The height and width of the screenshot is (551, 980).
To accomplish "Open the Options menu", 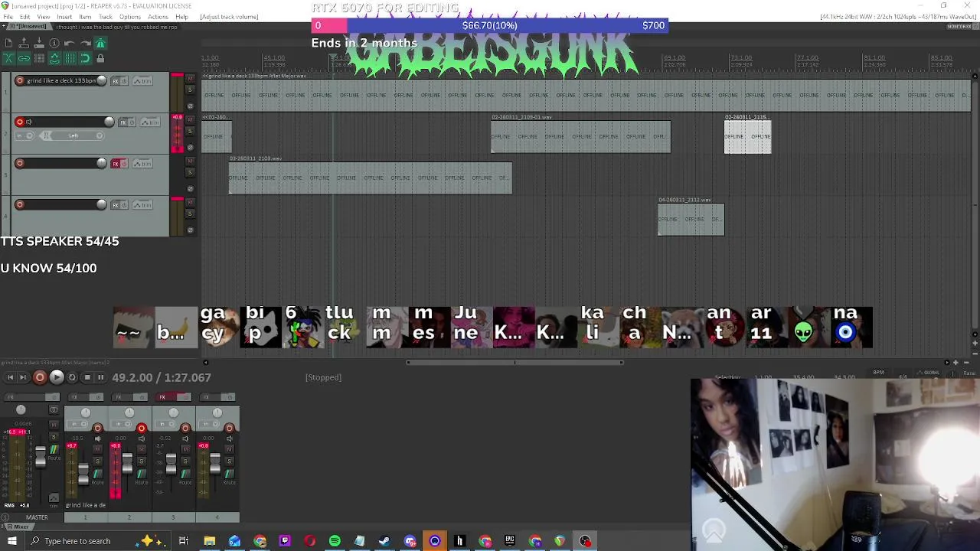I will pyautogui.click(x=130, y=16).
